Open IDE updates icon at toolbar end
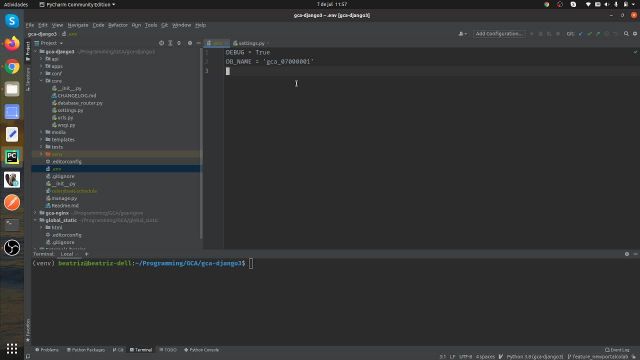The height and width of the screenshot is (360, 640). pos(635,34)
